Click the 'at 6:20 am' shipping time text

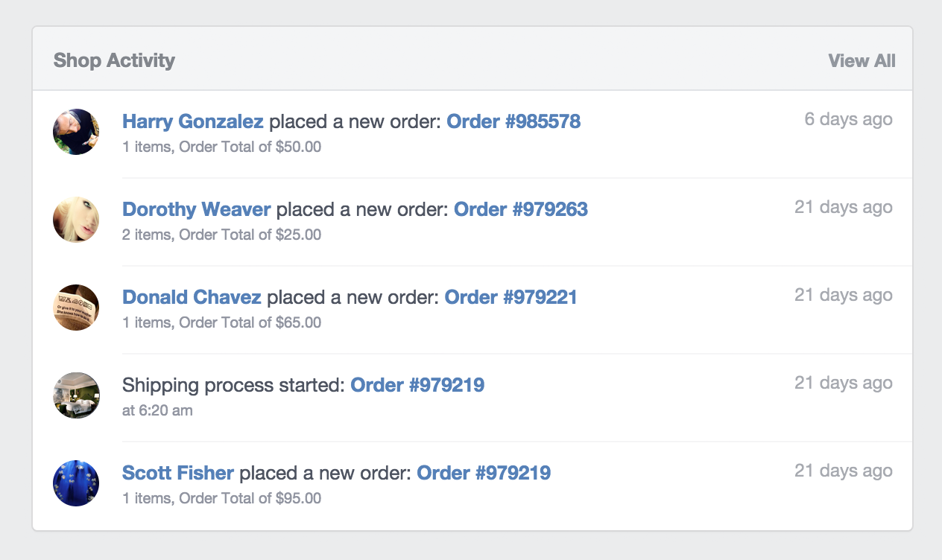(157, 410)
